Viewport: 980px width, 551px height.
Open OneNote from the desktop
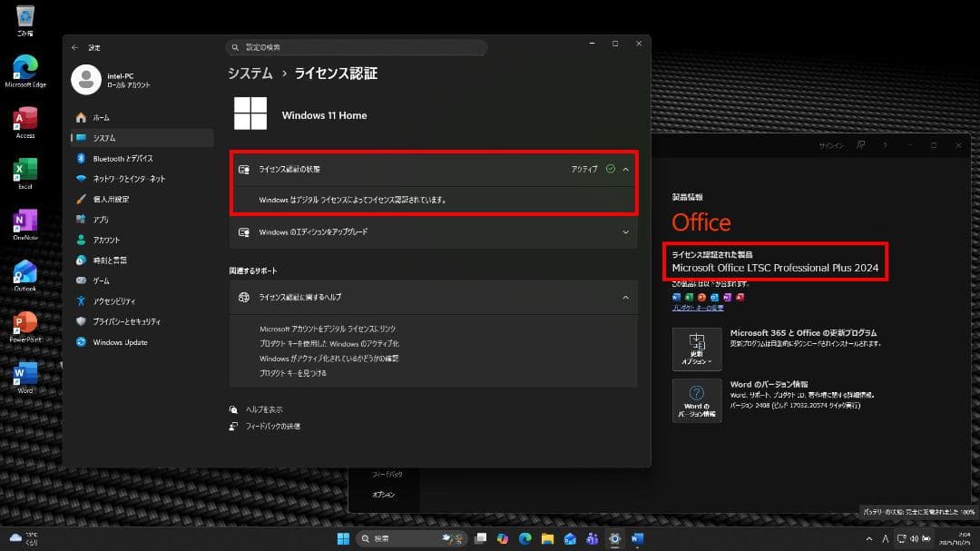[x=24, y=223]
